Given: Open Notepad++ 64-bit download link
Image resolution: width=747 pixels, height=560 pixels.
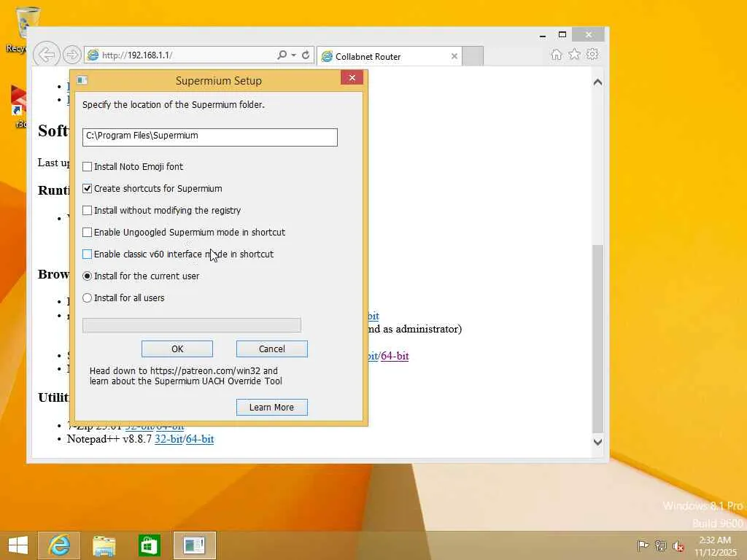Looking at the screenshot, I should click(200, 439).
